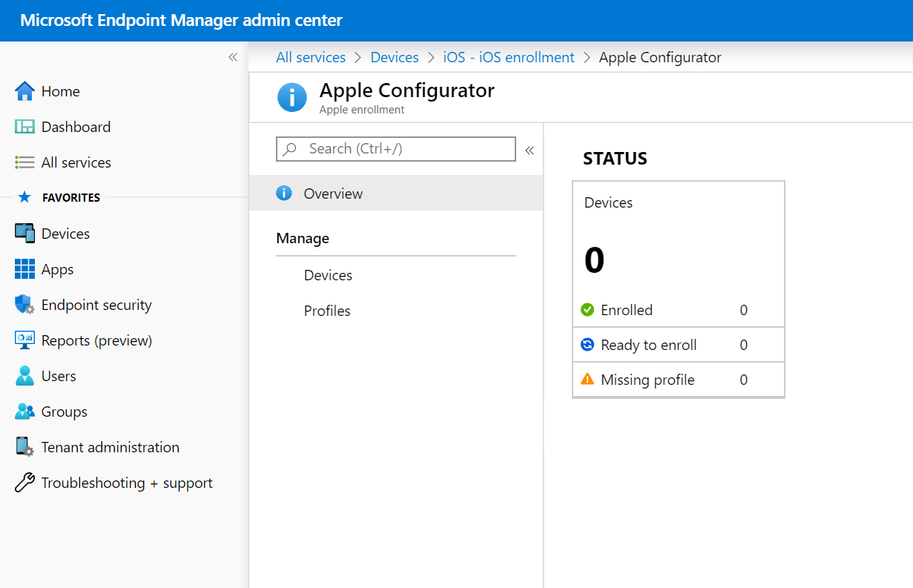The width and height of the screenshot is (913, 588).
Task: Click the Enrolled status green checkmark
Action: point(587,310)
